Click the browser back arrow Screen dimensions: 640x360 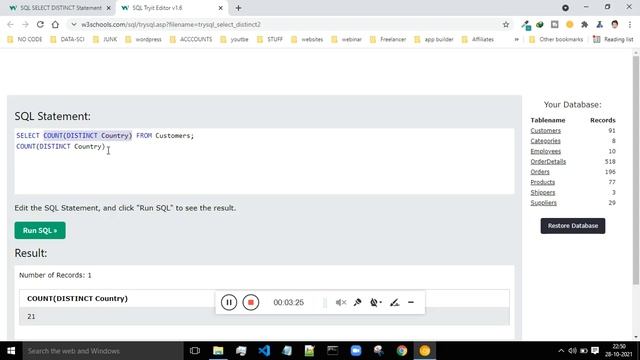tap(10, 24)
